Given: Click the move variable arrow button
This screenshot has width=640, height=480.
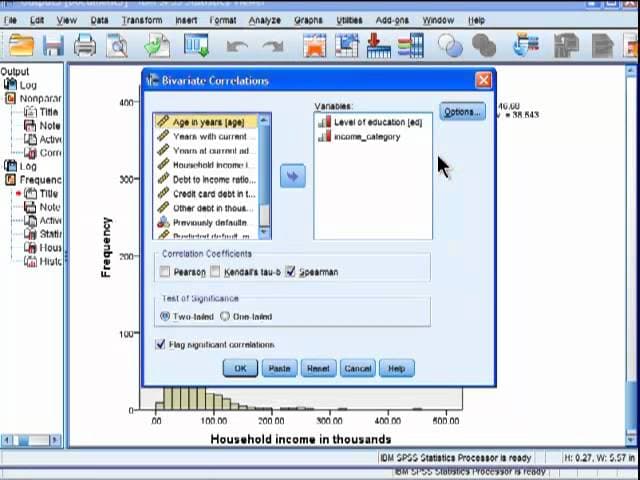Looking at the screenshot, I should pos(293,176).
